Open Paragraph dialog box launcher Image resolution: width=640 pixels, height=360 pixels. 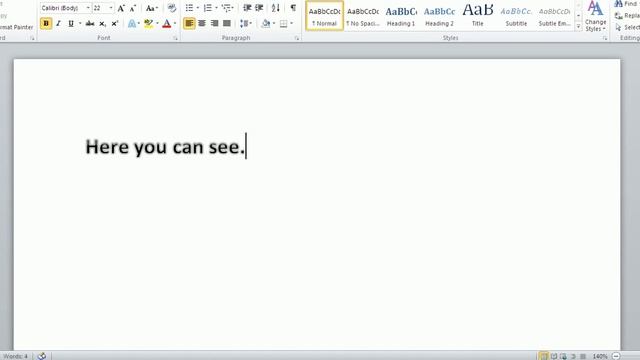(x=297, y=38)
